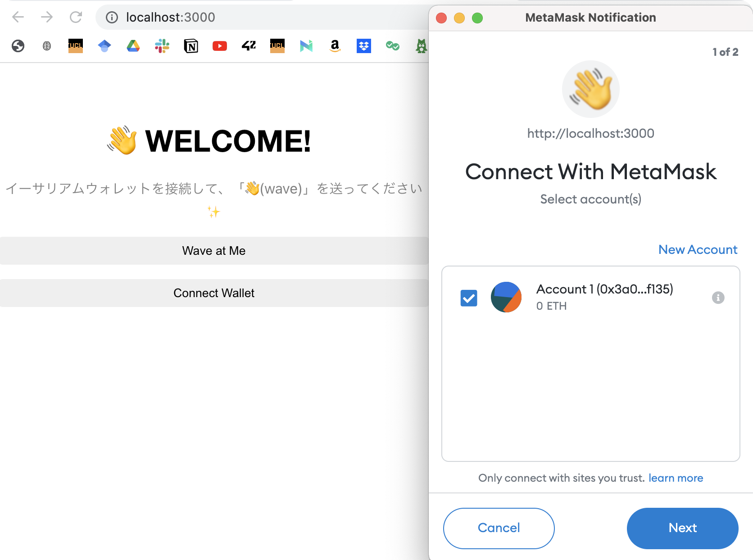This screenshot has height=560, width=753.
Task: Open the site information icon in address bar
Action: (112, 17)
